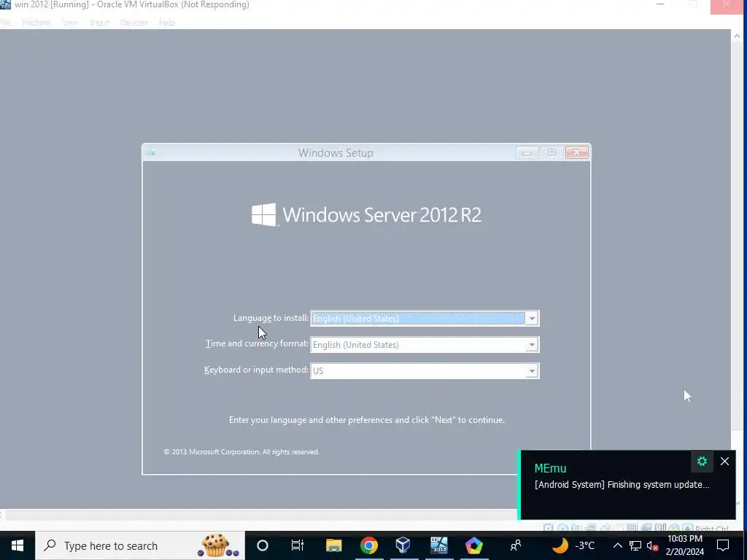Click the Enter your language instruction text

[x=367, y=420]
